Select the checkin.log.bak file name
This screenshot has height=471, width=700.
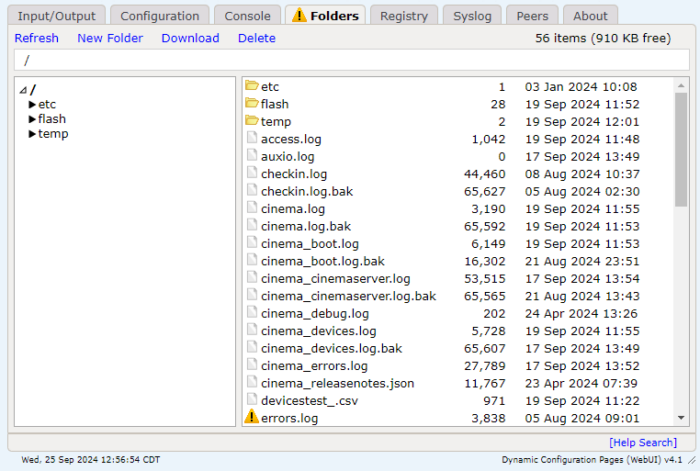(307, 192)
